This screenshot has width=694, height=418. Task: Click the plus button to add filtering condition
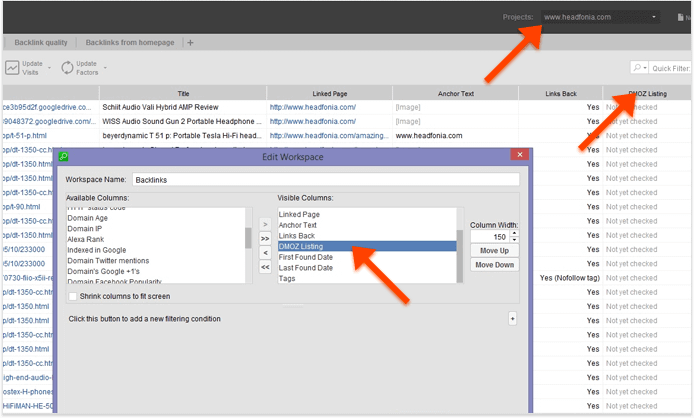coord(512,318)
